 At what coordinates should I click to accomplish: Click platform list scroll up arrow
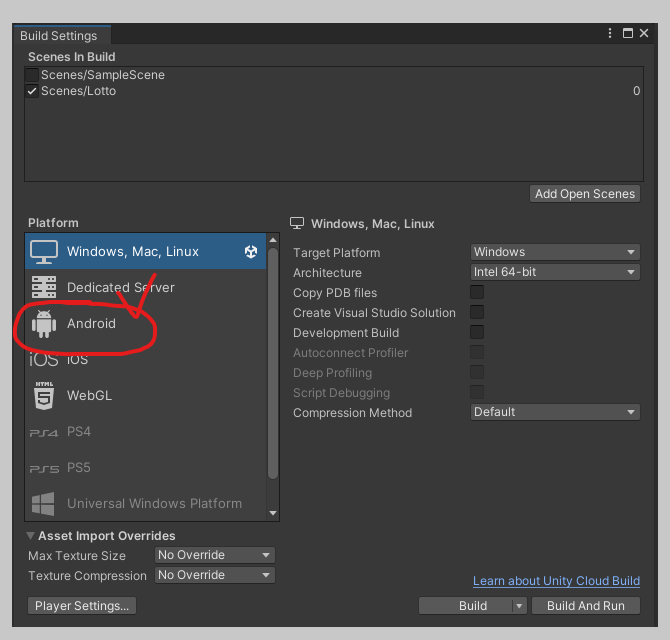pos(273,241)
